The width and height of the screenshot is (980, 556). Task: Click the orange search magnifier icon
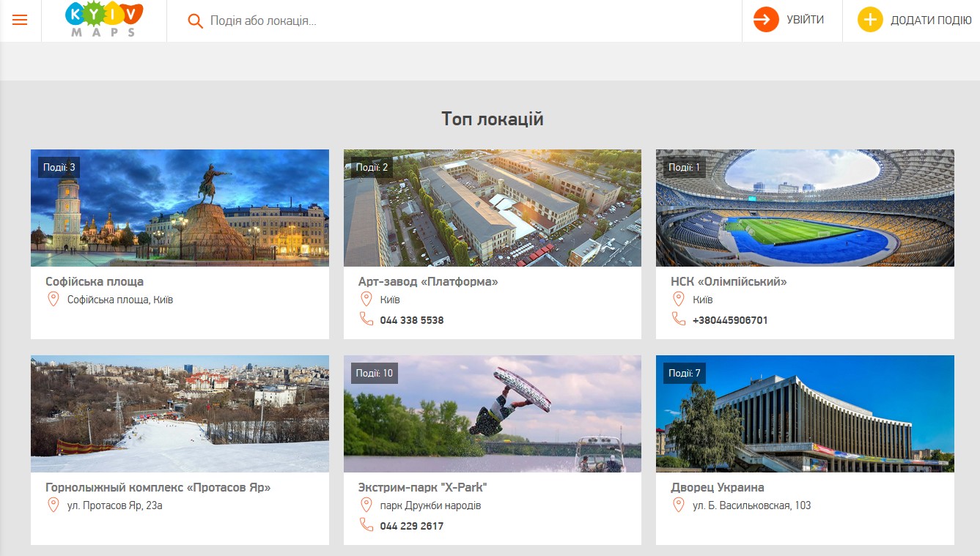(x=194, y=21)
